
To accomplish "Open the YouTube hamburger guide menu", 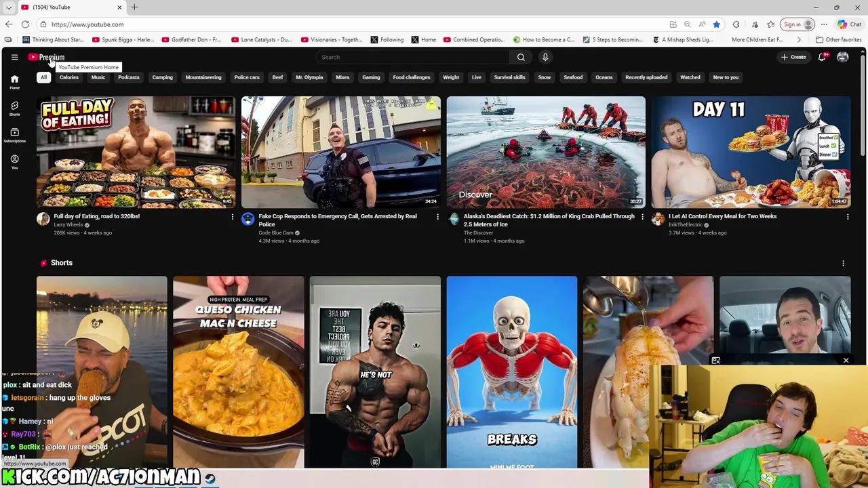I will pyautogui.click(x=14, y=57).
